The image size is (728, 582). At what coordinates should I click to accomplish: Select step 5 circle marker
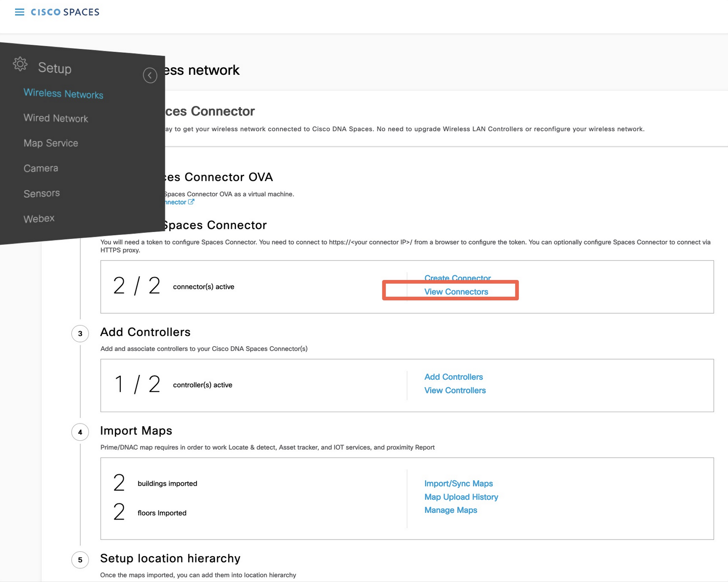pyautogui.click(x=80, y=559)
